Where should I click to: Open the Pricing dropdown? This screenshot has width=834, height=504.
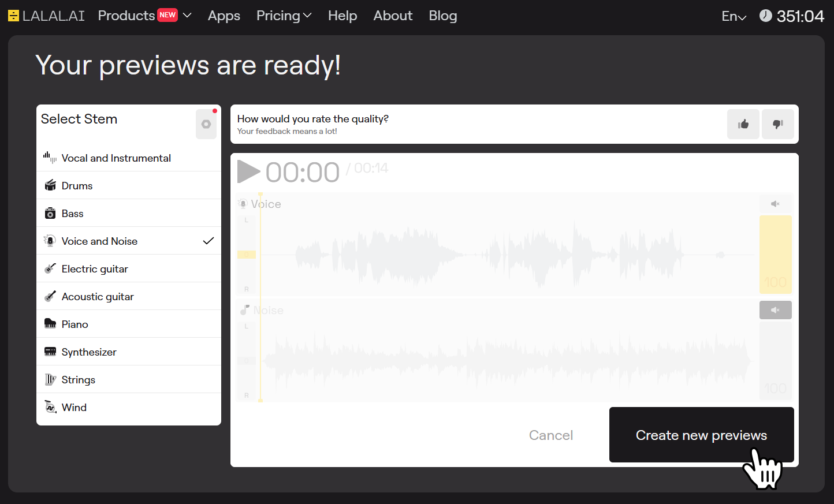pos(284,16)
